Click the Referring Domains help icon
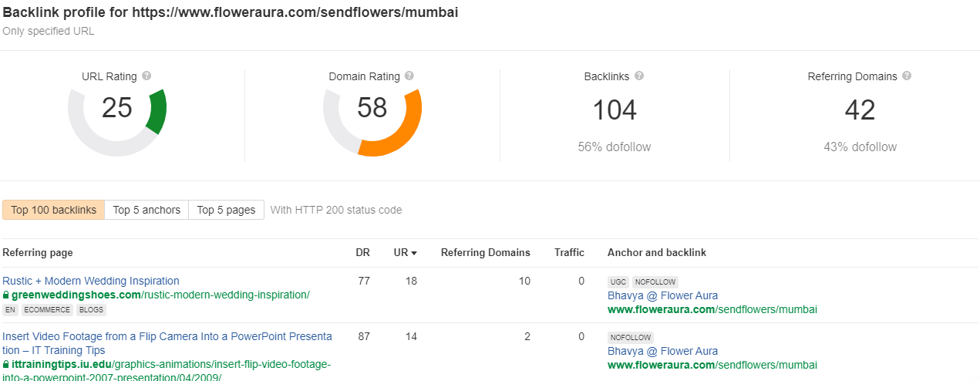Screen dimensions: 980x381 pos(907,76)
